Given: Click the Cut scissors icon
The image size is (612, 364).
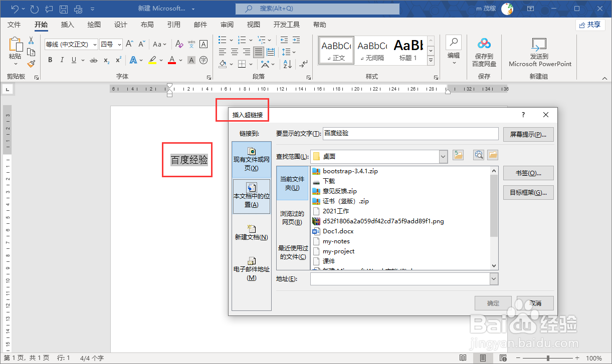Looking at the screenshot, I should tap(31, 41).
